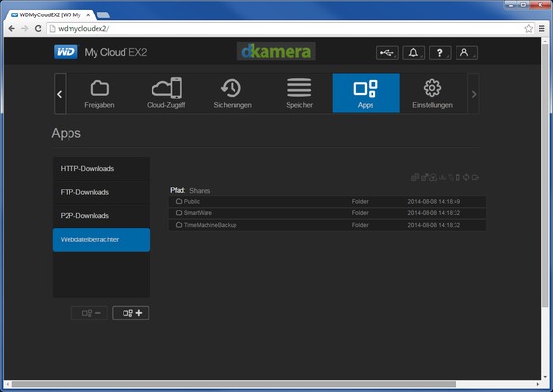Close the WDMyCloudEX2 browser tab
Screen dimensions: 553x392
[x=88, y=15]
